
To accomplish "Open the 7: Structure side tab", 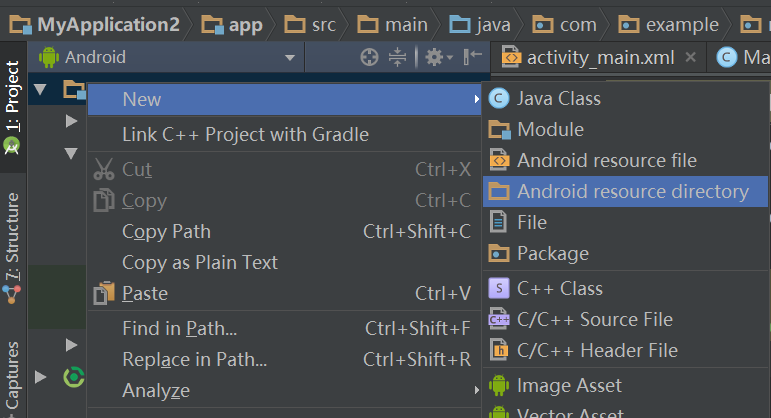I will coord(12,240).
